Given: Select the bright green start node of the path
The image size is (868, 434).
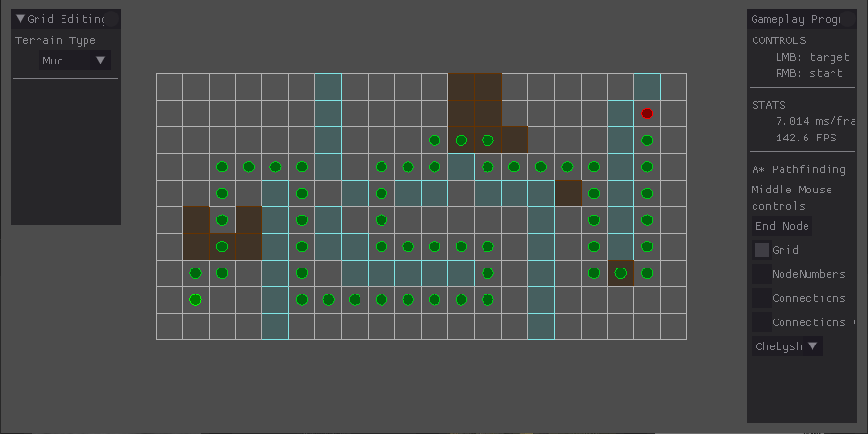Looking at the screenshot, I should pyautogui.click(x=195, y=299).
